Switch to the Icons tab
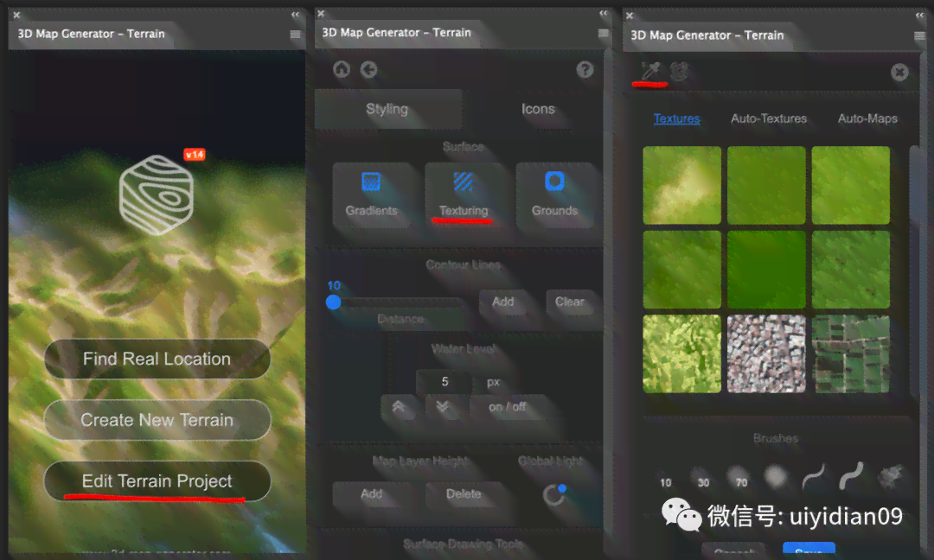 coord(538,110)
